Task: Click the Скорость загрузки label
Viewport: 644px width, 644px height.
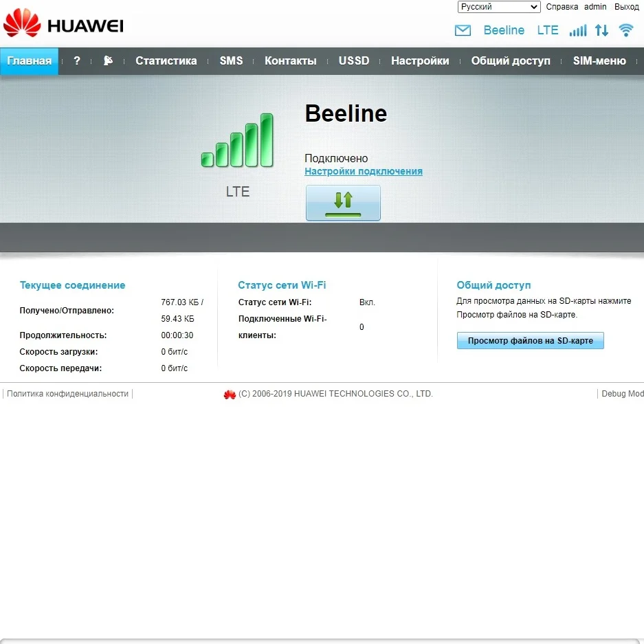Action: [58, 352]
